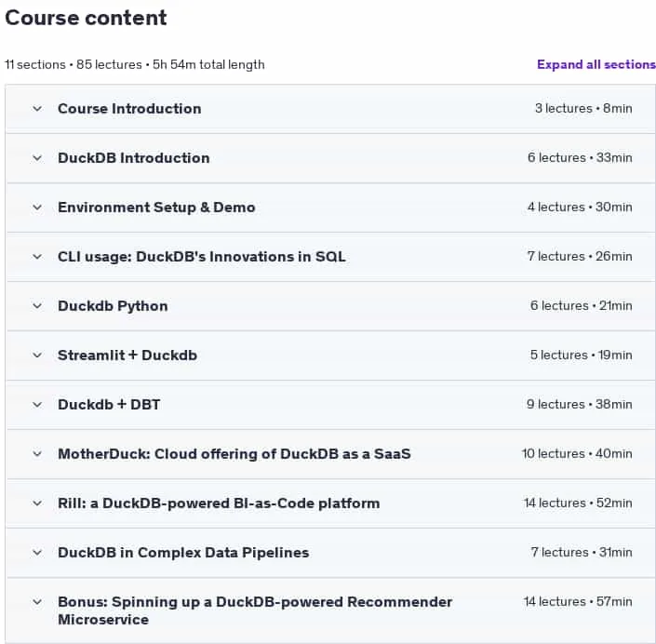Click MotherDuck: Cloud offering of DuckDB title

coord(234,454)
